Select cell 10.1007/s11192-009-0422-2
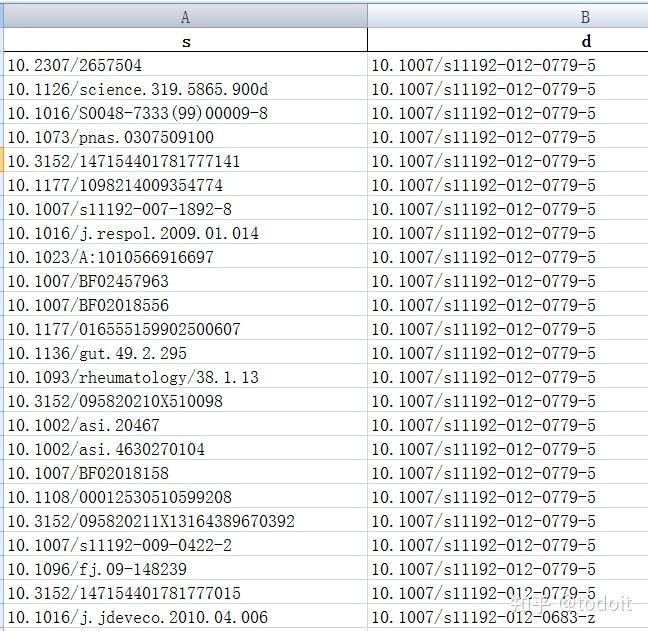This screenshot has width=648, height=631. tap(185, 543)
